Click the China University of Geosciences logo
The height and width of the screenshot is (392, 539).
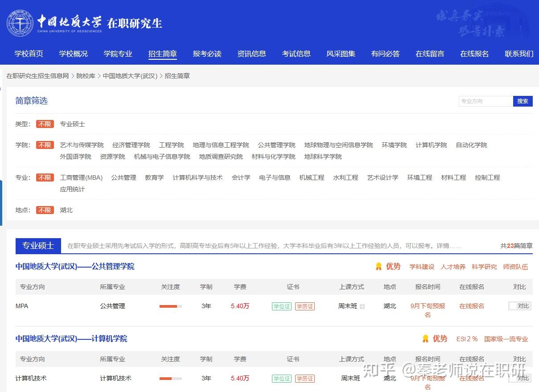pos(54,23)
